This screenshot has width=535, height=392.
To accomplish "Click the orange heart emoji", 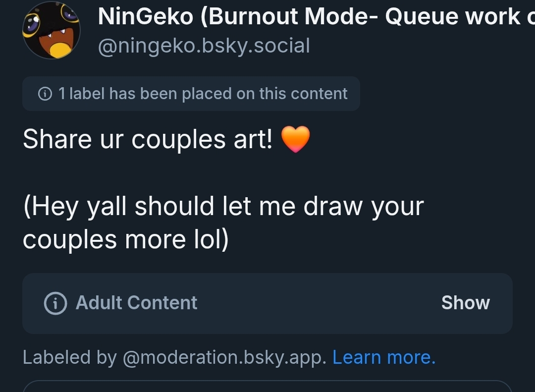I will (295, 139).
